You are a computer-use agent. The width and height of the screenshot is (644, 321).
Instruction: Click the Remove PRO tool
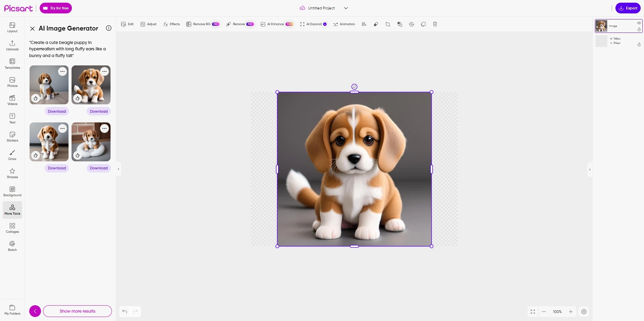coord(240,24)
